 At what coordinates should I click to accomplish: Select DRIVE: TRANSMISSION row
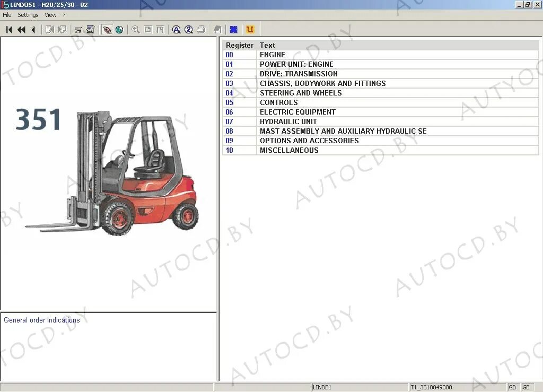click(x=381, y=74)
